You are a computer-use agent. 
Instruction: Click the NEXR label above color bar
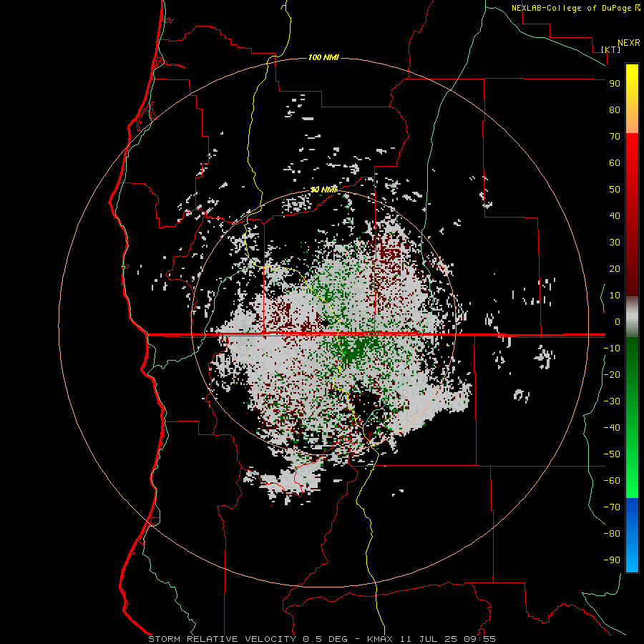point(629,43)
